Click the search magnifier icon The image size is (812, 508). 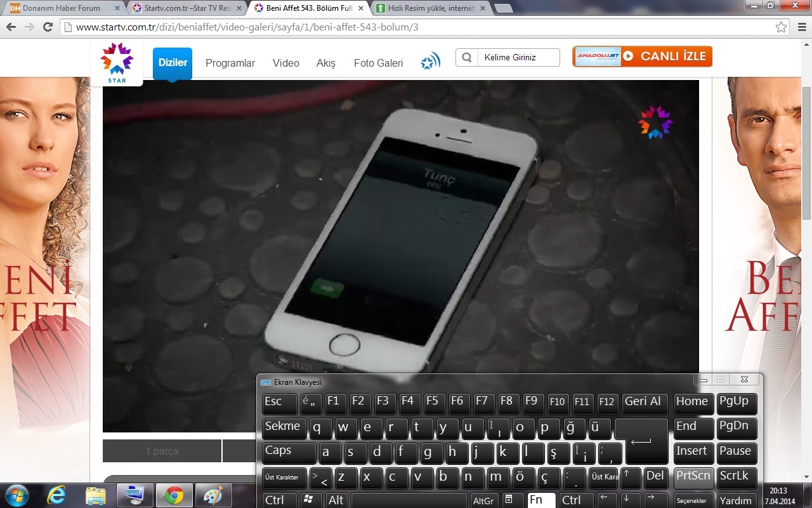[467, 57]
